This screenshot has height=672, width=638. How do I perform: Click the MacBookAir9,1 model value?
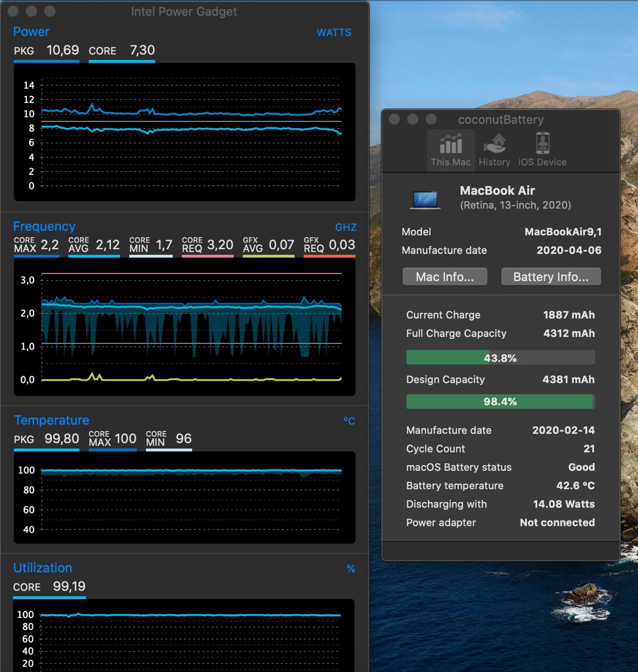[x=563, y=232]
